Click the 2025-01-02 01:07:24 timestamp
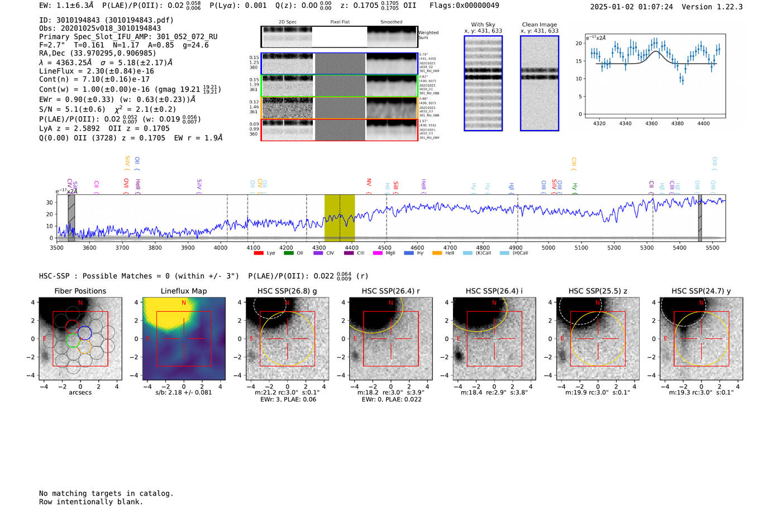The width and height of the screenshot is (782, 532). (x=632, y=7)
